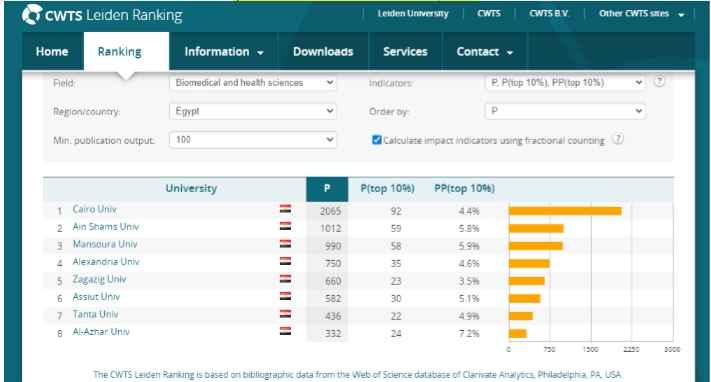Click the Egypt flag in Cairo Univ row
The height and width of the screenshot is (382, 711).
click(x=285, y=209)
